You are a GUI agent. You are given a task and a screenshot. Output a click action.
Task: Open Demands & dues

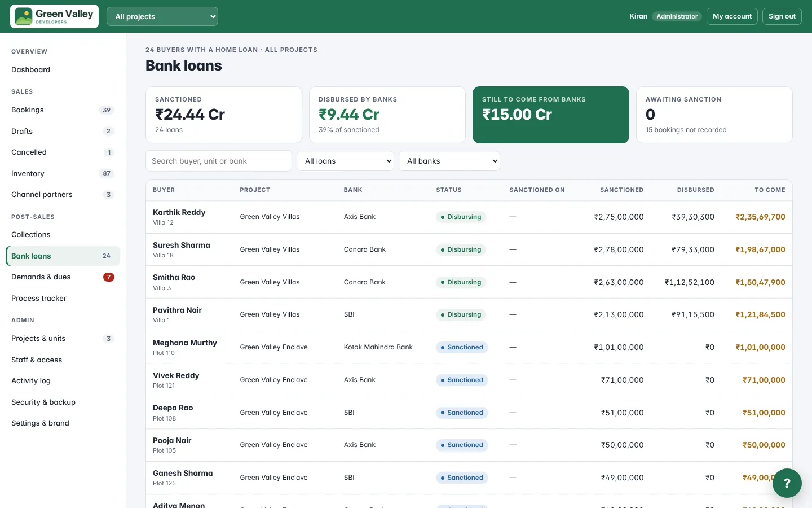63,277
